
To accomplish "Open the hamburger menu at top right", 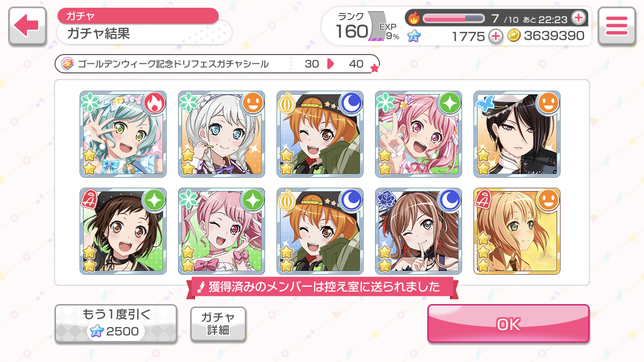I will (616, 27).
